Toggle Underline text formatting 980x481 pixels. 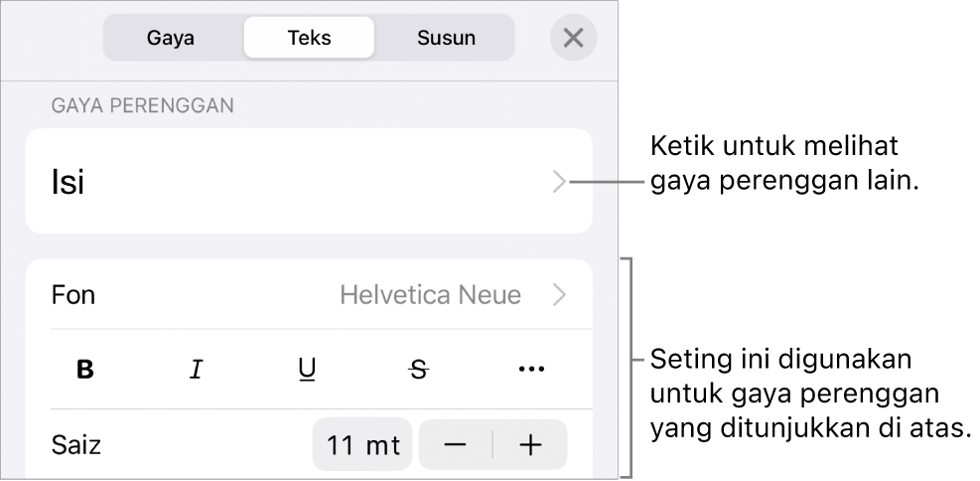tap(307, 370)
